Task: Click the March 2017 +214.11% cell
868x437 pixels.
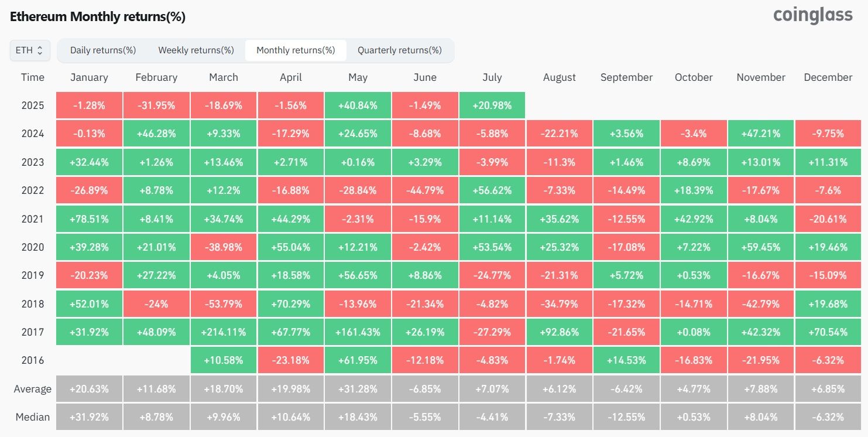Action: 224,332
